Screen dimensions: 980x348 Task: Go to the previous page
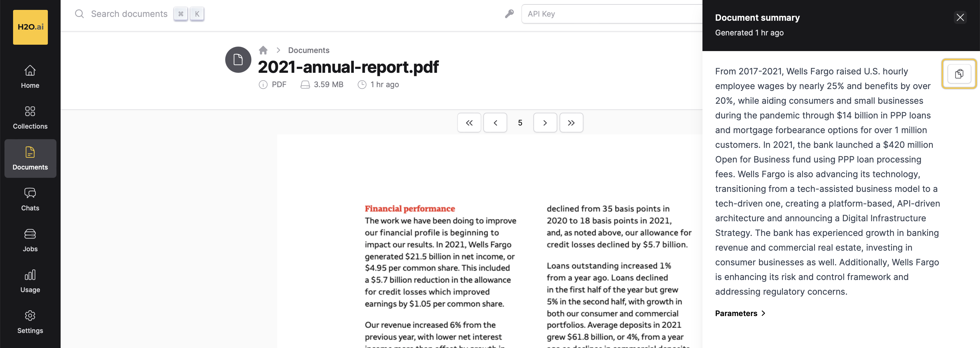pos(495,123)
